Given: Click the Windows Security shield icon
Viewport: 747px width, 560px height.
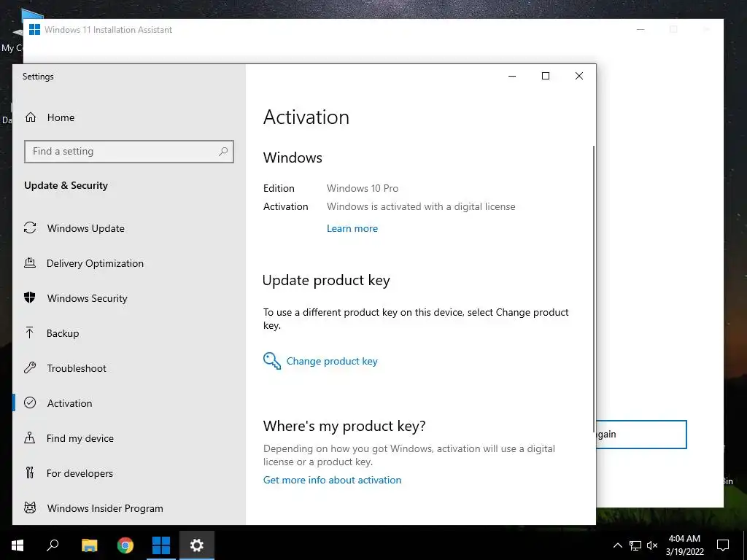Looking at the screenshot, I should pos(30,298).
